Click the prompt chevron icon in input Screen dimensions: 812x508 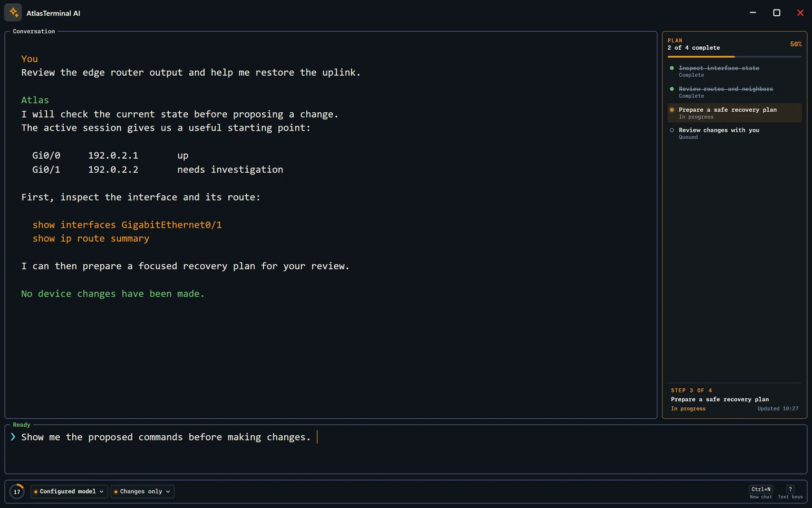point(13,437)
